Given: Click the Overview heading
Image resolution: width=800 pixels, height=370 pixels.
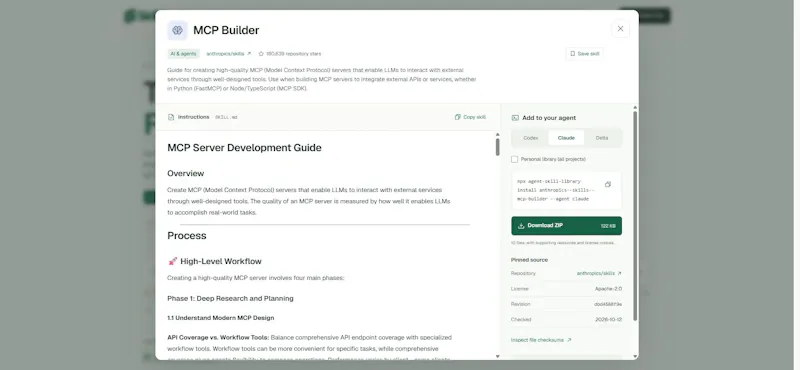Looking at the screenshot, I should point(186,174).
